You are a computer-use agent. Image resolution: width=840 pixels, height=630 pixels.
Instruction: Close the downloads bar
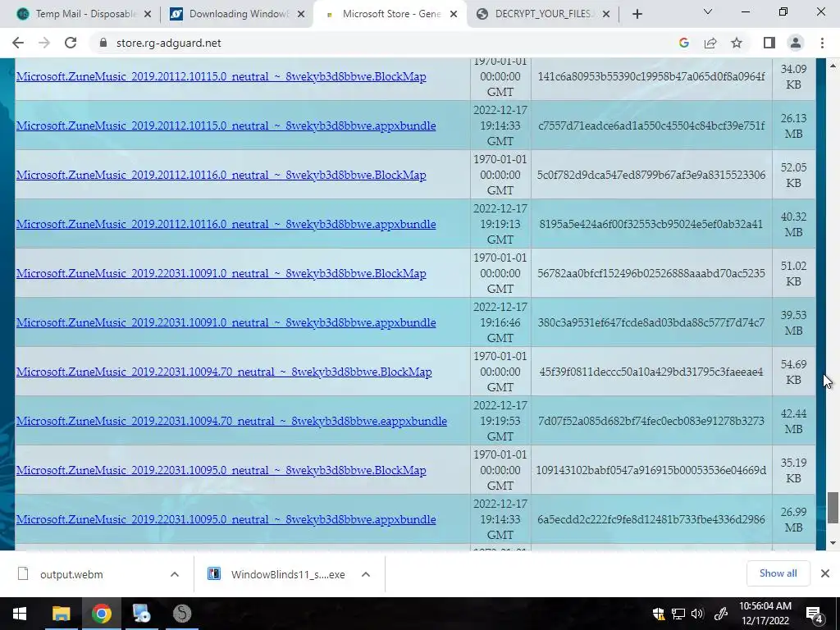pos(825,573)
